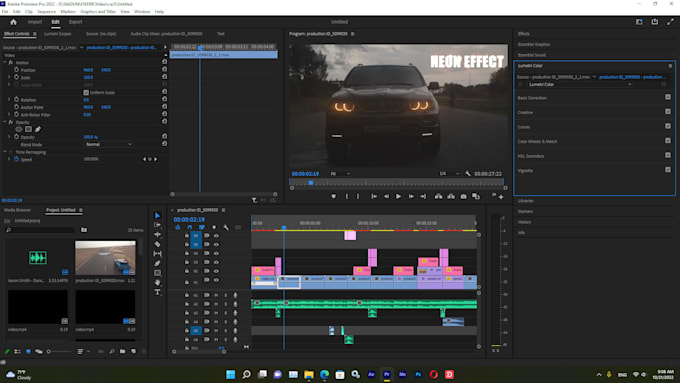Switch to the Export workspace tab
Screen dimensions: 680x383
pyautogui.click(x=75, y=22)
